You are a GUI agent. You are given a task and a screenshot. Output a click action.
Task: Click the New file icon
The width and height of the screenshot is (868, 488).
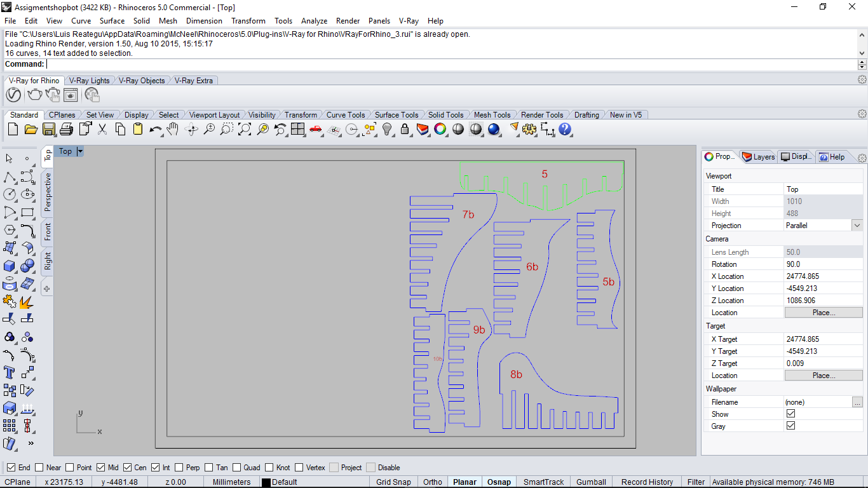(x=13, y=130)
